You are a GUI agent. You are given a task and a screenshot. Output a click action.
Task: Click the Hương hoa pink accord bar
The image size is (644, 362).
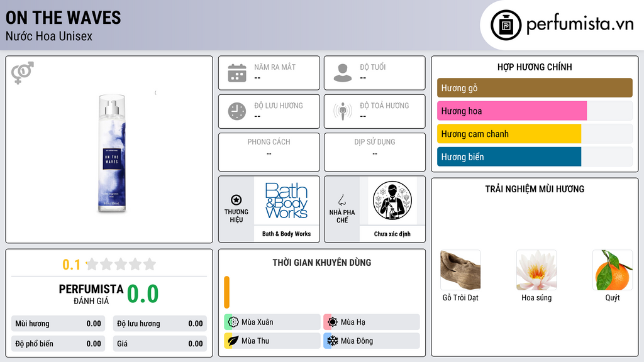tap(512, 111)
